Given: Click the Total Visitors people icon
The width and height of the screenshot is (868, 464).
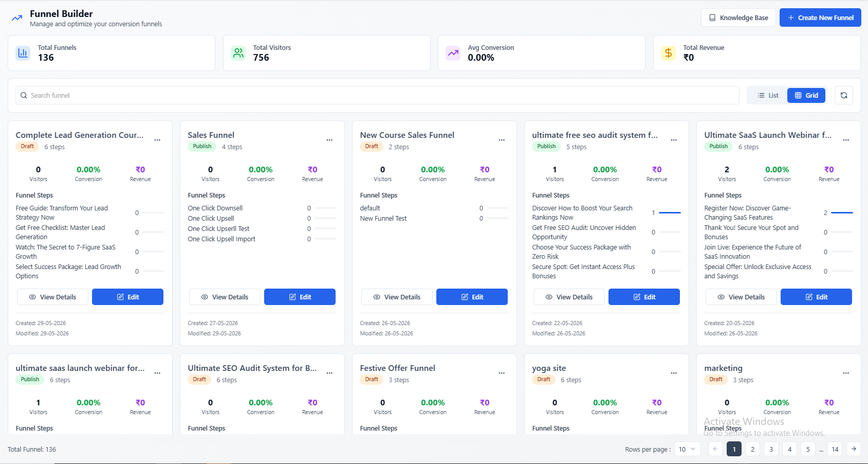Looking at the screenshot, I should (238, 53).
